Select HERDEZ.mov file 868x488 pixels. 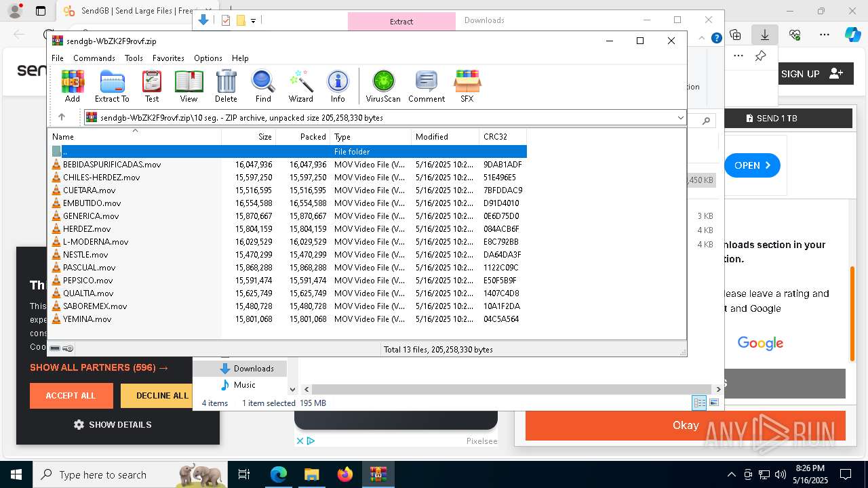288,228
